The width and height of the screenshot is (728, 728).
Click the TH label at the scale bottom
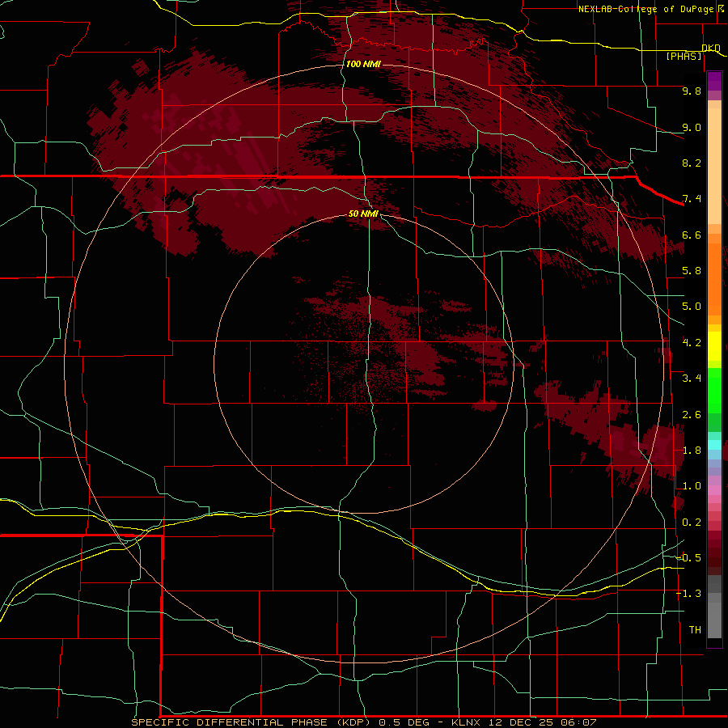695,630
